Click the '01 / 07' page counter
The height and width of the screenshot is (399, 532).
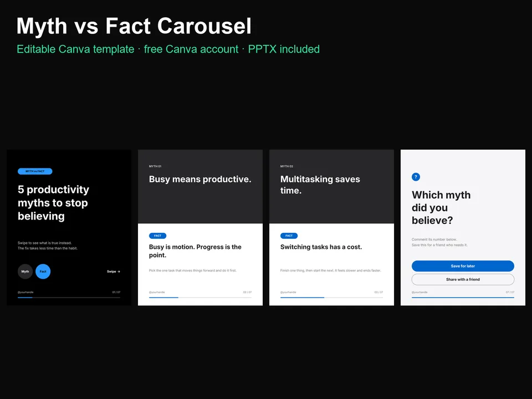click(x=116, y=292)
